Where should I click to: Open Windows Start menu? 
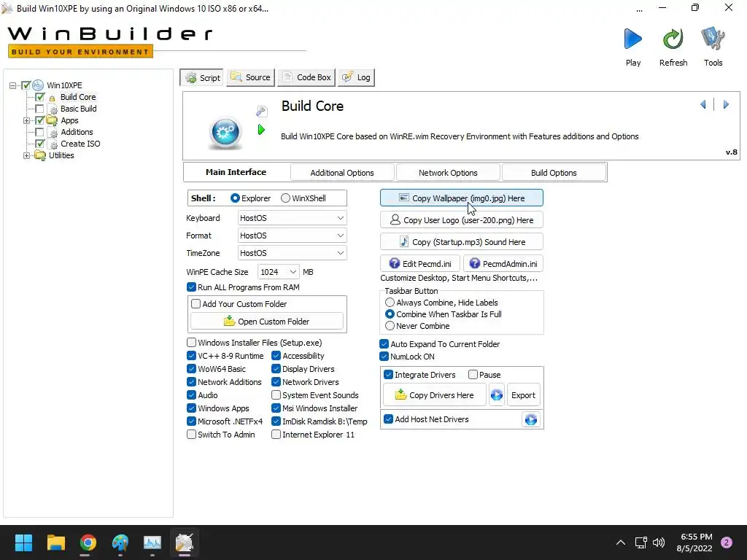click(23, 542)
